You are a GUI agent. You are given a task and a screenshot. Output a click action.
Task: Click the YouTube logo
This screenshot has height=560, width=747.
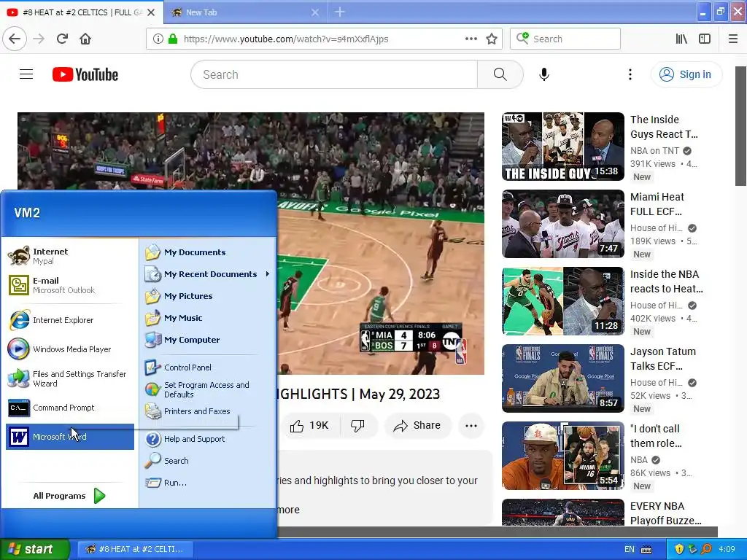pos(85,74)
